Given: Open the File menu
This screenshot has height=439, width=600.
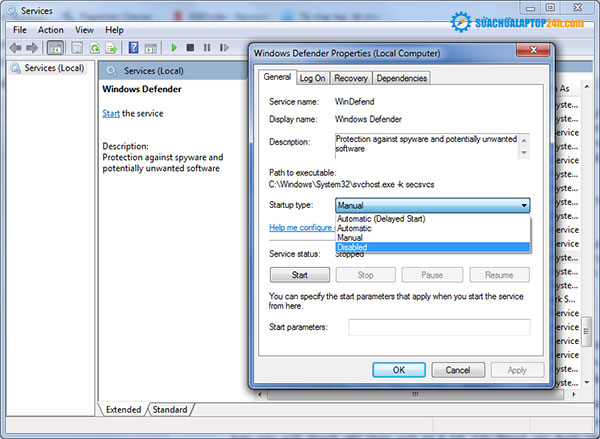Looking at the screenshot, I should pos(20,30).
